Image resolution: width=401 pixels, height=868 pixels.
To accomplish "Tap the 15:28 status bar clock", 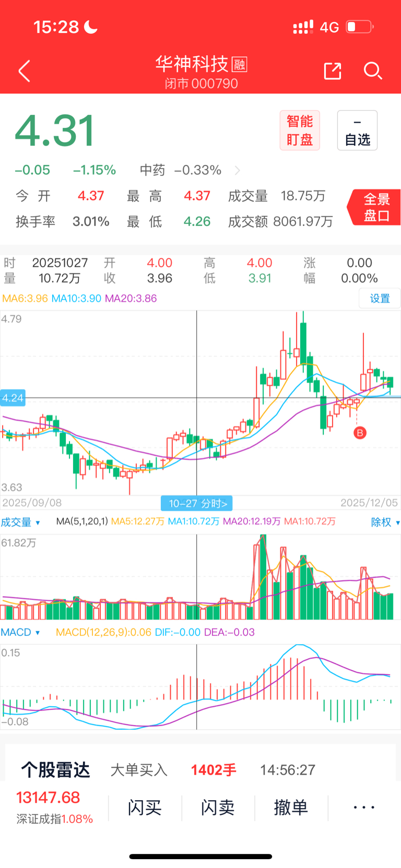I will coord(56,27).
